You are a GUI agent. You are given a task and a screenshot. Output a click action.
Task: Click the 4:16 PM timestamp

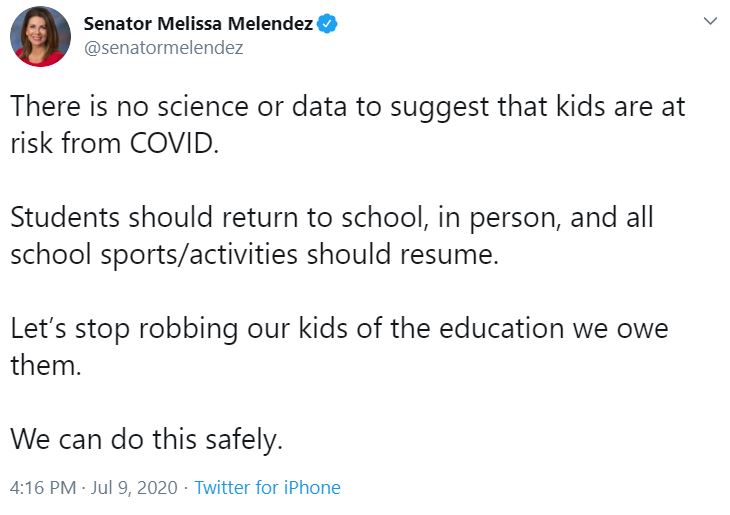pyautogui.click(x=42, y=488)
